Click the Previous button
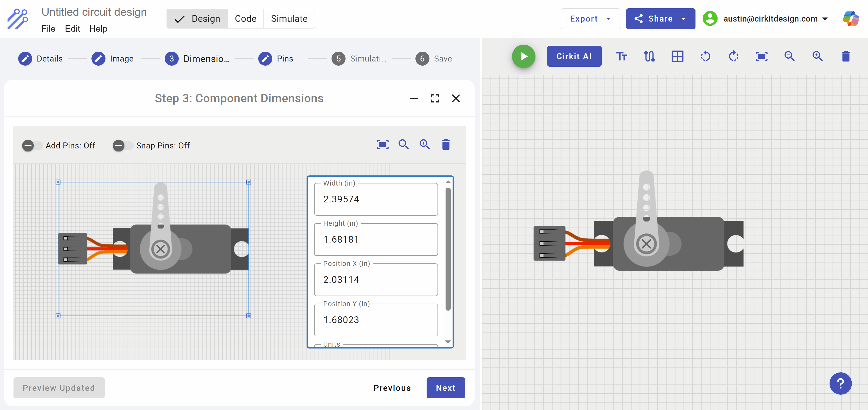Viewport: 868px width, 410px height. [392, 388]
